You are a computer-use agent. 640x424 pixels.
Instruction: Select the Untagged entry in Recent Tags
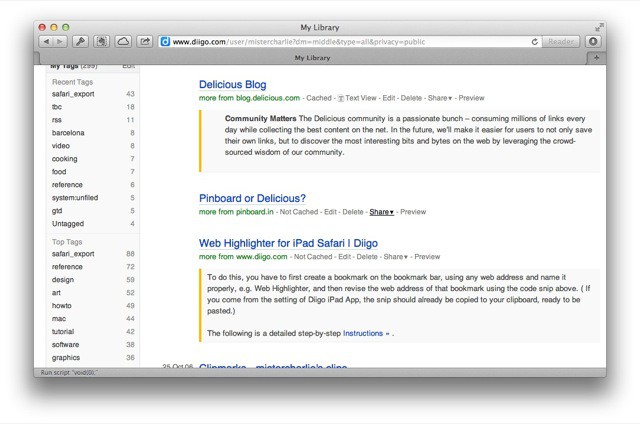tap(68, 223)
